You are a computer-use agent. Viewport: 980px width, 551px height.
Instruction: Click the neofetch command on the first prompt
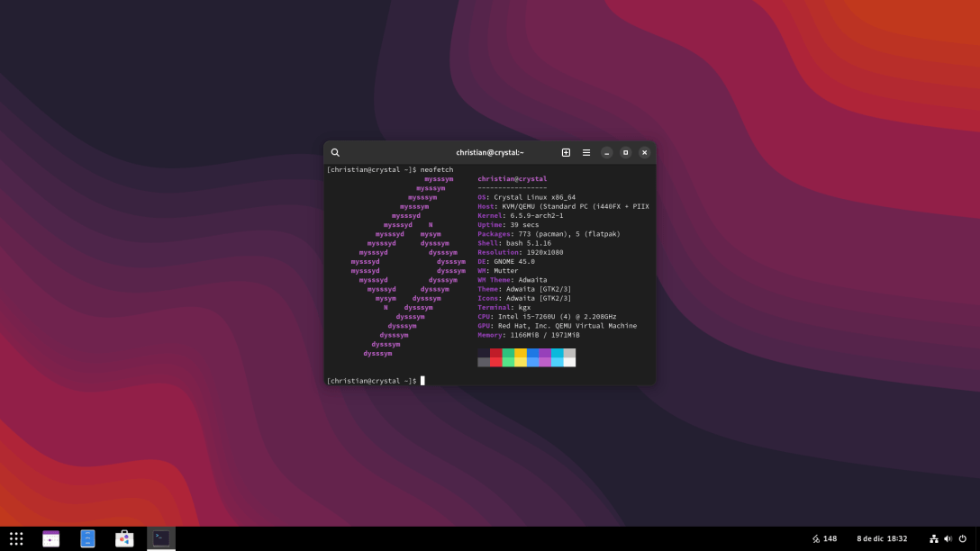(x=437, y=170)
